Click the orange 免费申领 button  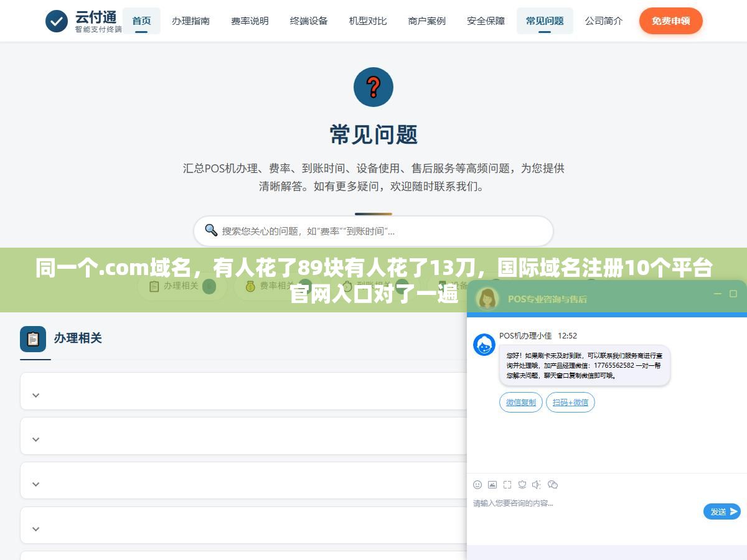pyautogui.click(x=670, y=21)
